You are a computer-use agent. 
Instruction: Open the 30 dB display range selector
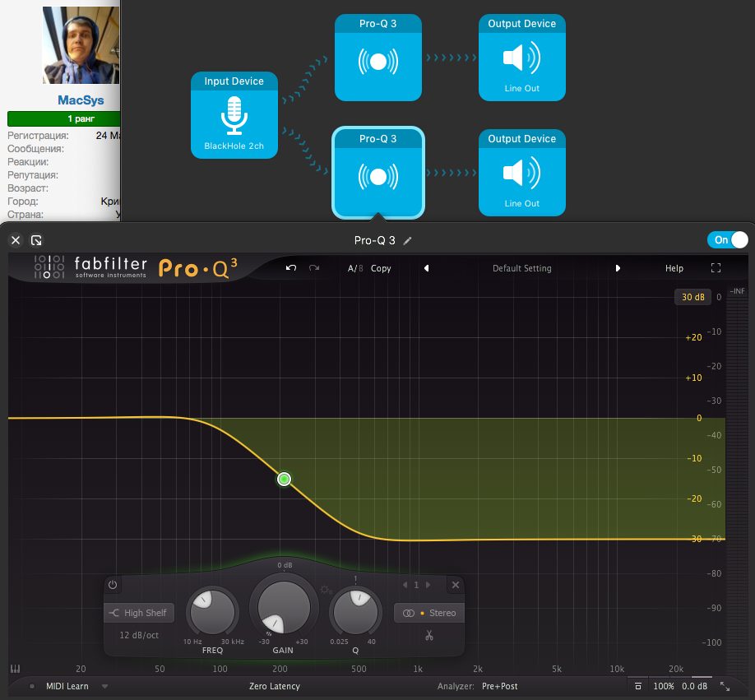[692, 297]
